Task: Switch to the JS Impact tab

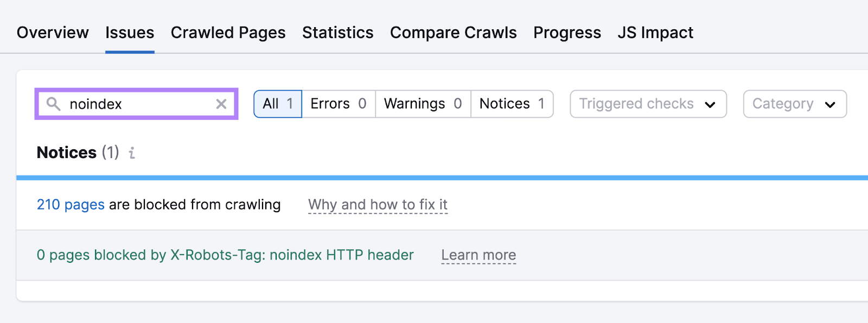Action: 655,33
